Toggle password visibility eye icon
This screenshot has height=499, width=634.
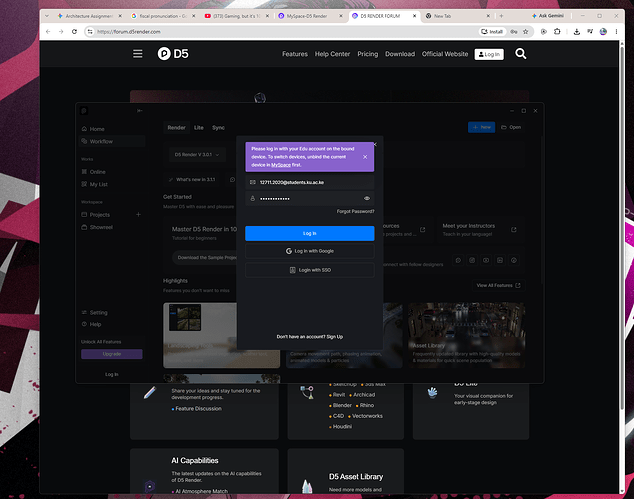point(367,199)
